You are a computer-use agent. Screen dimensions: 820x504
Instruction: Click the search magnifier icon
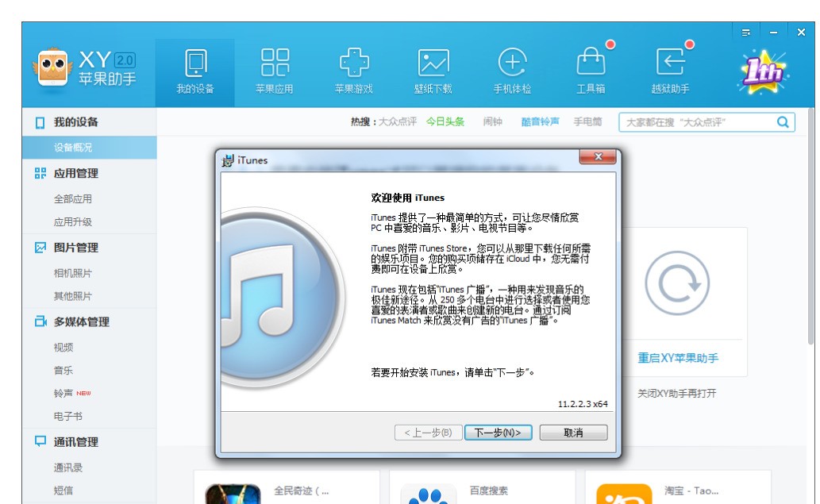click(x=783, y=122)
